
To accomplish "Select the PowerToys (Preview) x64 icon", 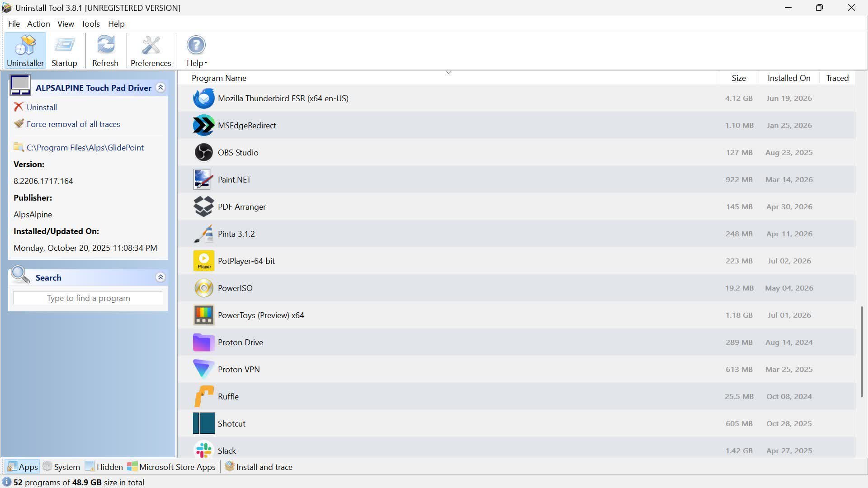I will tap(203, 315).
